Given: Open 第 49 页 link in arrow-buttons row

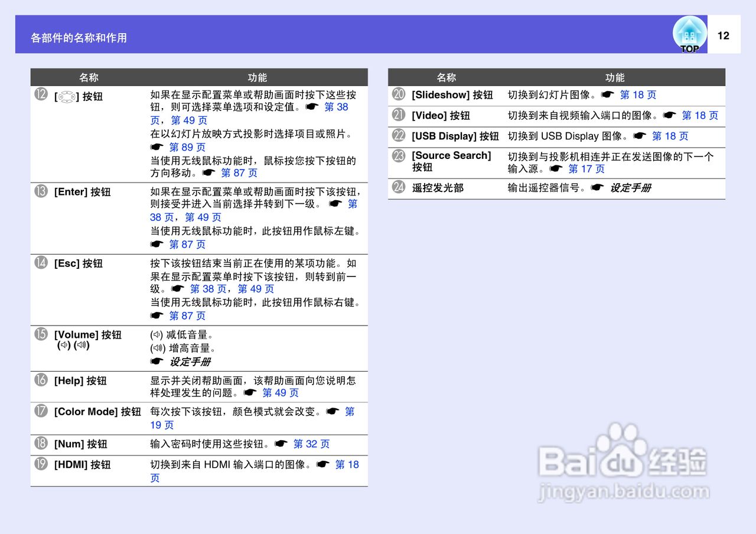Looking at the screenshot, I should [189, 121].
